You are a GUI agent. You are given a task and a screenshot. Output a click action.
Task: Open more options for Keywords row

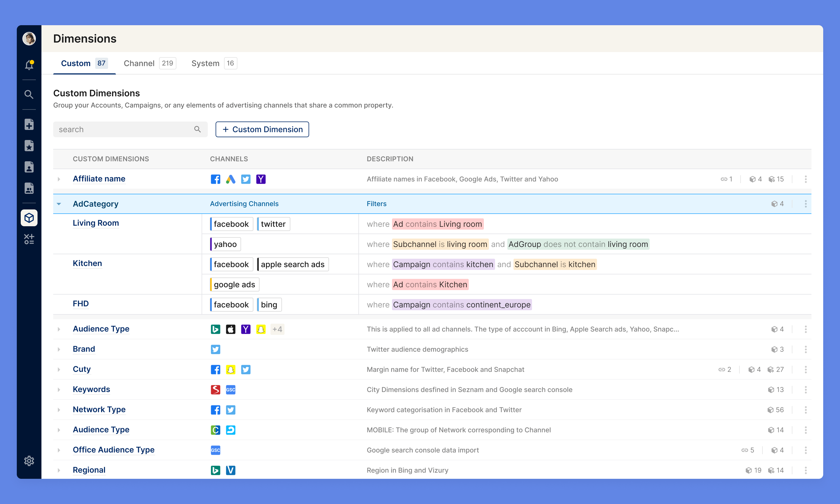(x=805, y=389)
